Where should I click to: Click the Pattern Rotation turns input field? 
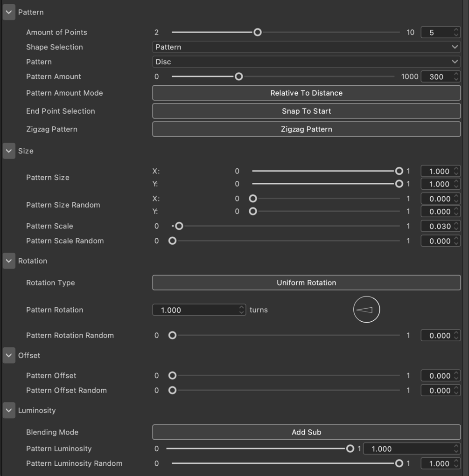pyautogui.click(x=199, y=310)
